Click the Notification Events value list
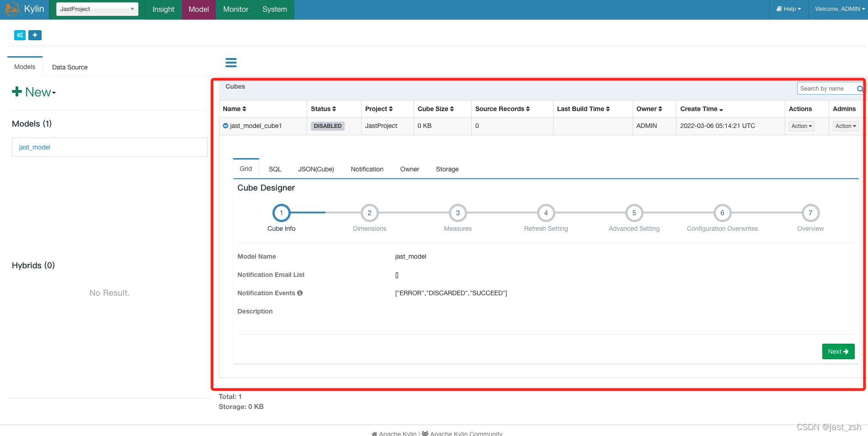 coord(451,293)
